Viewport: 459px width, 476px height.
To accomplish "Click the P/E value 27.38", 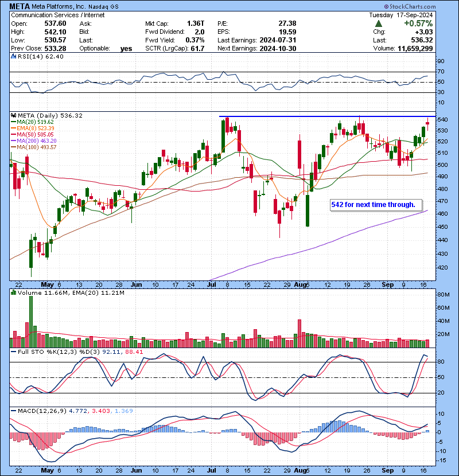I will [287, 24].
